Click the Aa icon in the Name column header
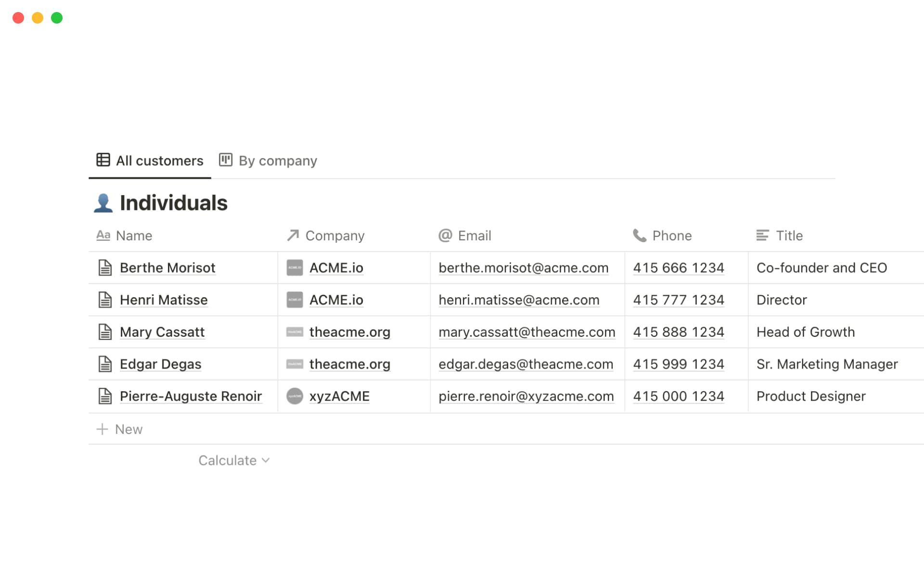The width and height of the screenshot is (924, 578). pos(103,236)
